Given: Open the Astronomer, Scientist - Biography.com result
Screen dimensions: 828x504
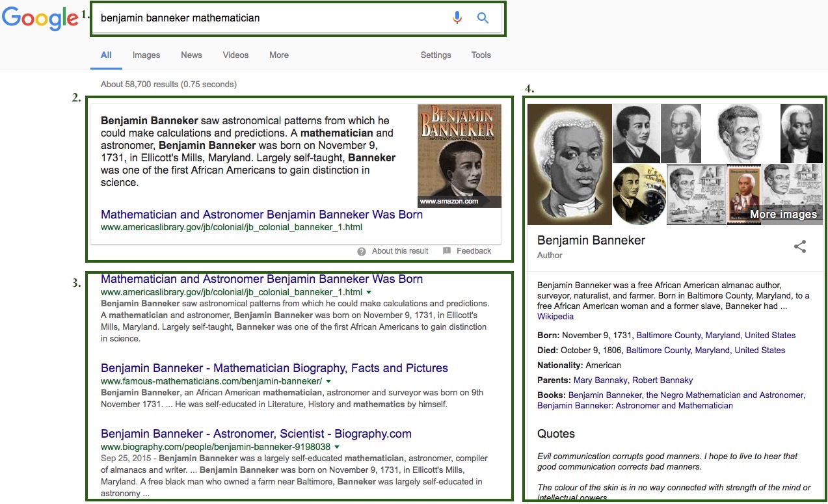Looking at the screenshot, I should (x=256, y=434).
